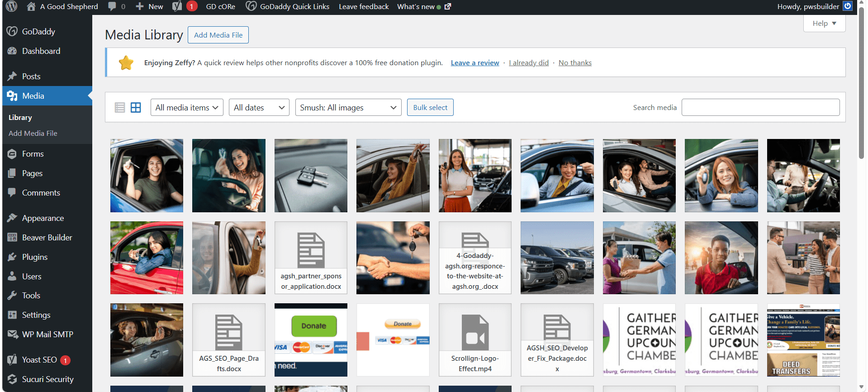Click the Appearance paintbrush icon
Viewport: 868px width, 392px height.
(x=12, y=218)
